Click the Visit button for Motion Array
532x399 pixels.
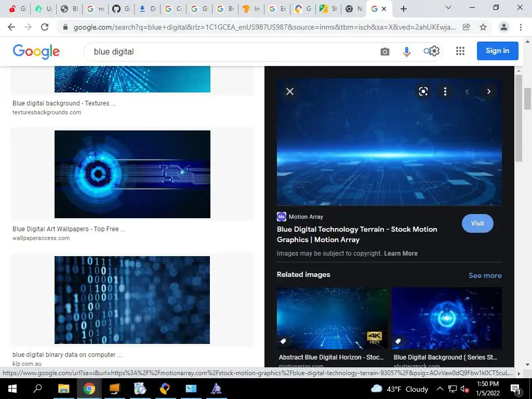coord(477,223)
